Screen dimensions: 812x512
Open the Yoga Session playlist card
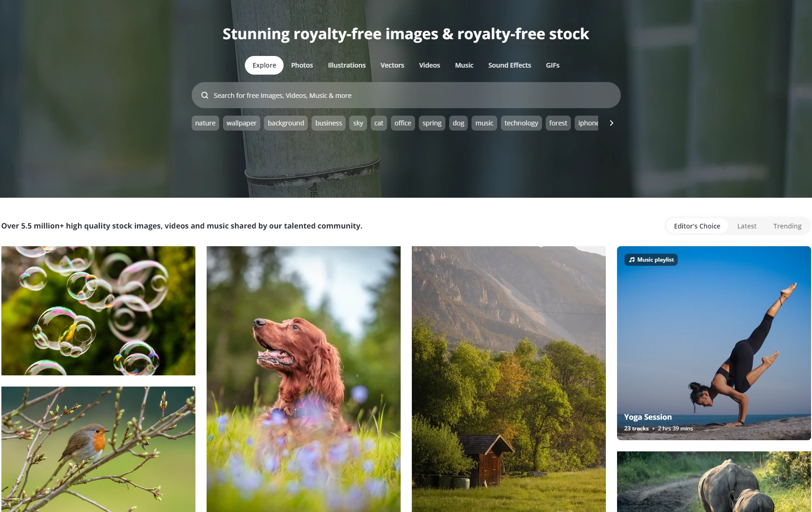tap(714, 343)
